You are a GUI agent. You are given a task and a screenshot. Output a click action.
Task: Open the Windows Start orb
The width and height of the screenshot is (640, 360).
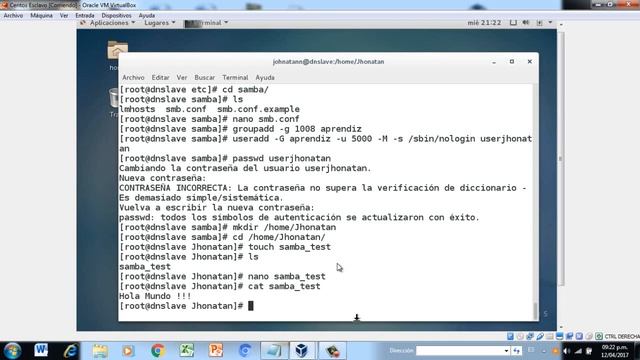[x=12, y=351]
